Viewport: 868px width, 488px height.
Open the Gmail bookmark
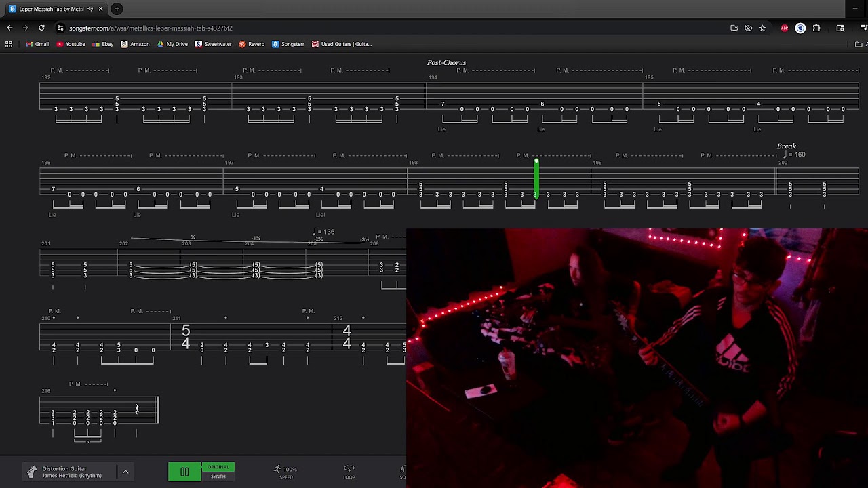[37, 44]
